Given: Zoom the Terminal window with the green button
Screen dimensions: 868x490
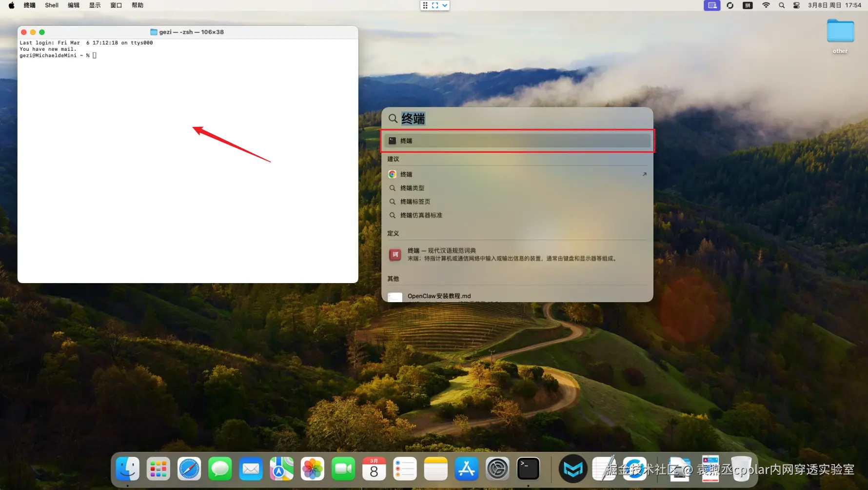Looking at the screenshot, I should [42, 32].
